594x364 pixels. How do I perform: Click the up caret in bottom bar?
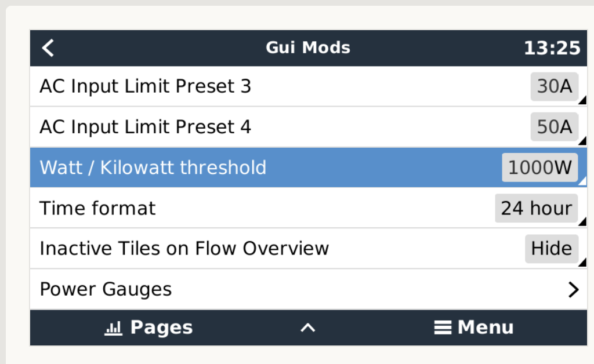pyautogui.click(x=308, y=327)
